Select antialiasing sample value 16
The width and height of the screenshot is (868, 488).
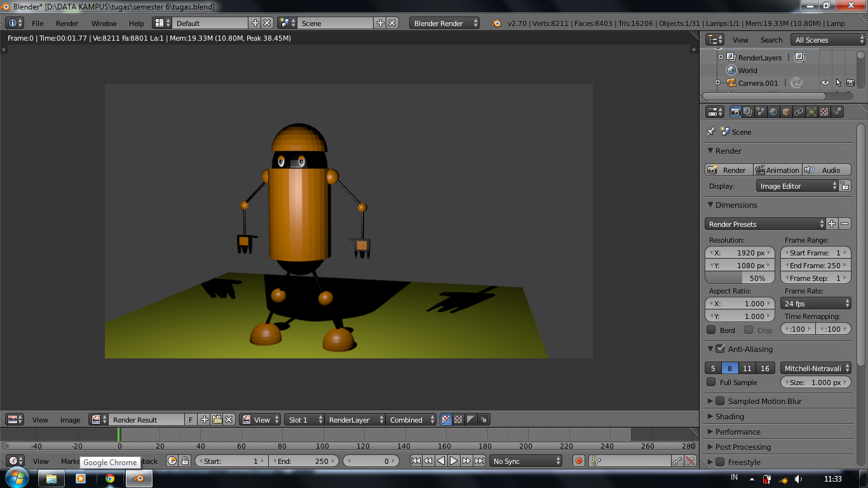[765, 367]
